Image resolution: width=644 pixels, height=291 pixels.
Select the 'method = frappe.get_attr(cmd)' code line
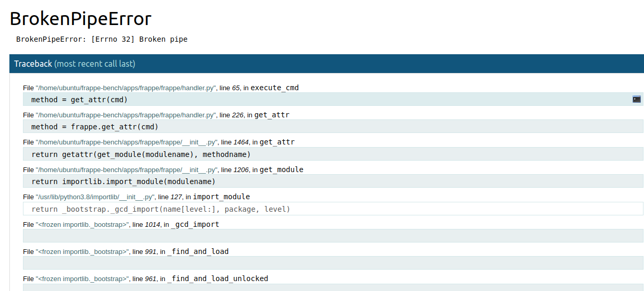(333, 127)
